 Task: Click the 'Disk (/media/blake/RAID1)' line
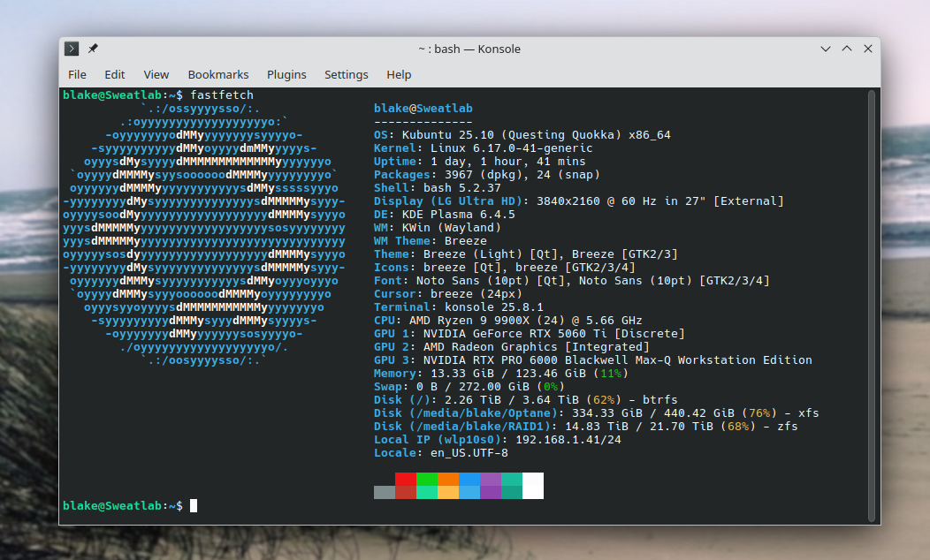(x=585, y=426)
